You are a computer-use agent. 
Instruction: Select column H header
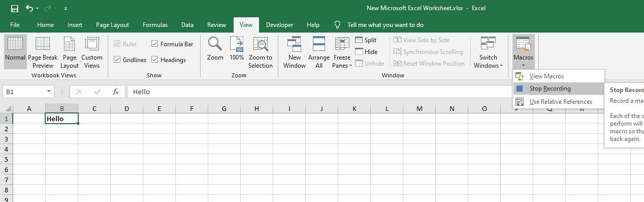(x=256, y=108)
